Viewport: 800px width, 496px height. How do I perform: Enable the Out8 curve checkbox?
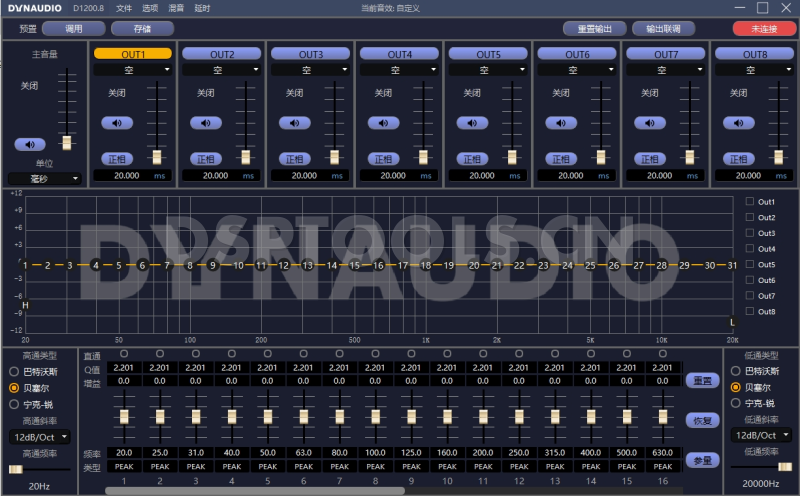(x=749, y=311)
